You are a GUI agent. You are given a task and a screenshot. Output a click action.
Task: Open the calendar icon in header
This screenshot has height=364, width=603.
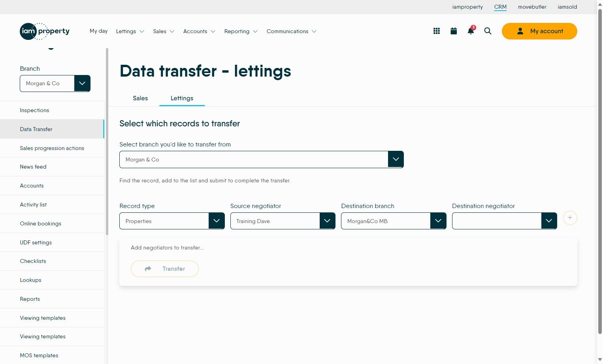coord(454,31)
